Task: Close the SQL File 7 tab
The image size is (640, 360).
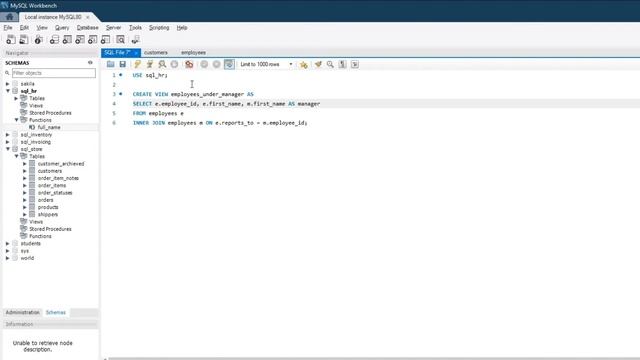Action: pos(136,53)
